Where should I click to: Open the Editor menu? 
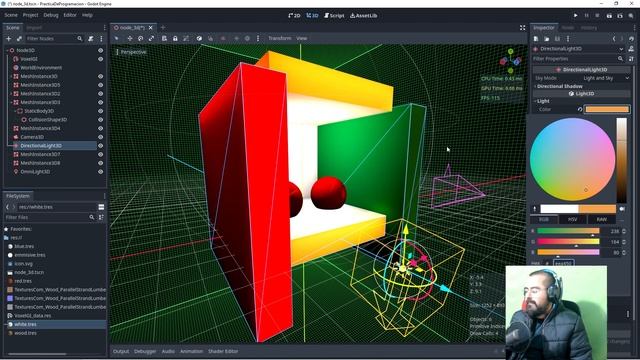click(x=70, y=15)
